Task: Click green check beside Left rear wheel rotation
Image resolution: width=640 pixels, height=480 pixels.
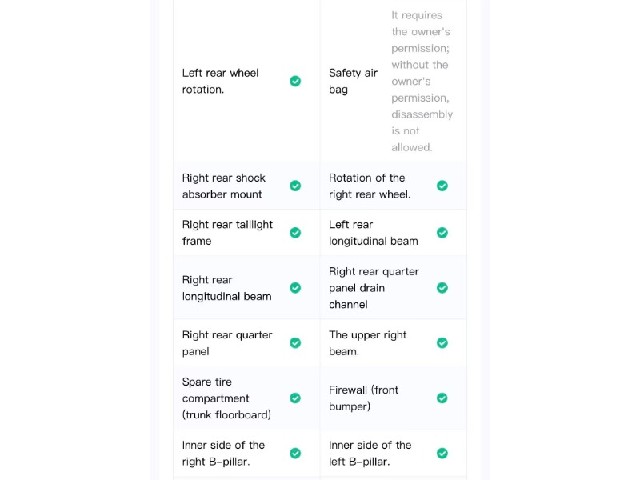Action: point(296,81)
